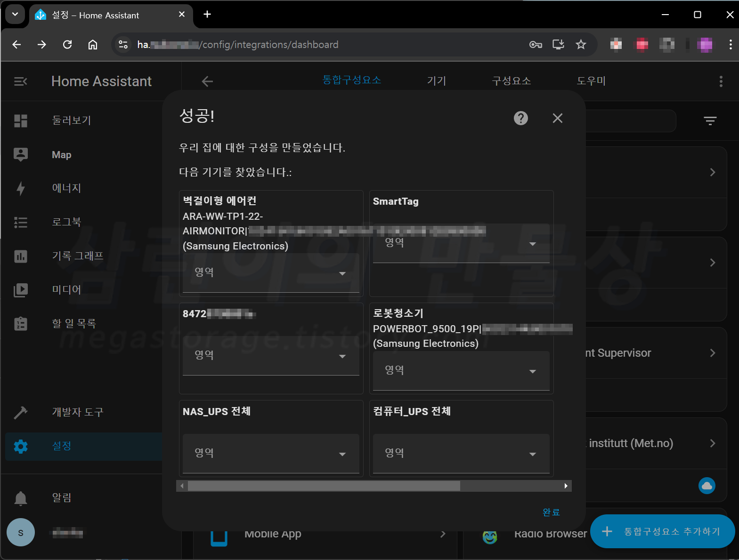Screen dimensions: 739x560
Task: Click the cloud icon on integration card
Action: tap(707, 485)
